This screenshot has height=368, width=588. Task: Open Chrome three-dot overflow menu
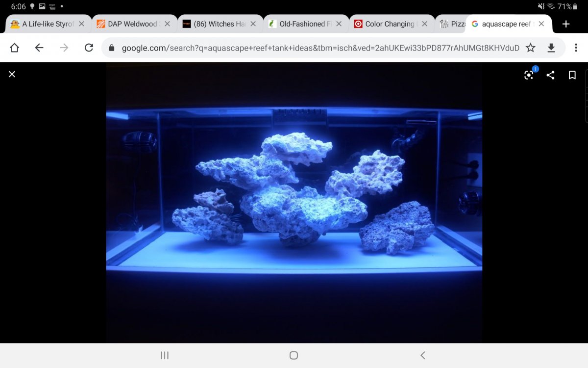[576, 48]
